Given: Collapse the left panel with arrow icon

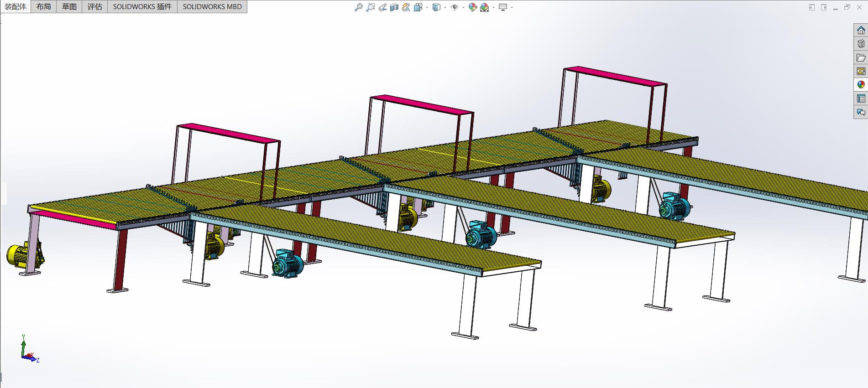Looking at the screenshot, I should (x=811, y=7).
